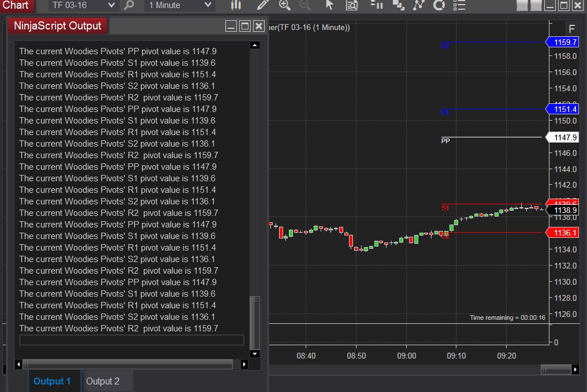
Task: Maximize the Chart window
Action: pyautogui.click(x=564, y=6)
